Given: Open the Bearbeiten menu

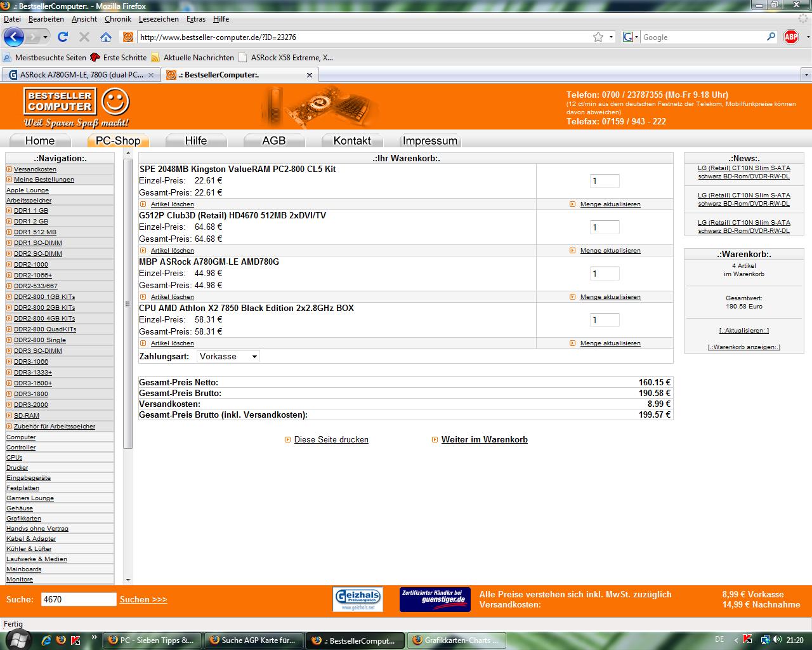Looking at the screenshot, I should tap(46, 19).
